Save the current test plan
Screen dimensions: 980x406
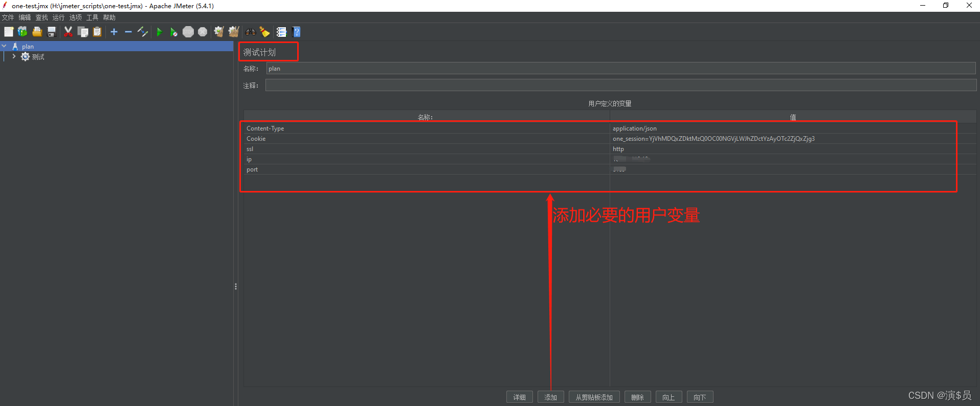coord(51,32)
